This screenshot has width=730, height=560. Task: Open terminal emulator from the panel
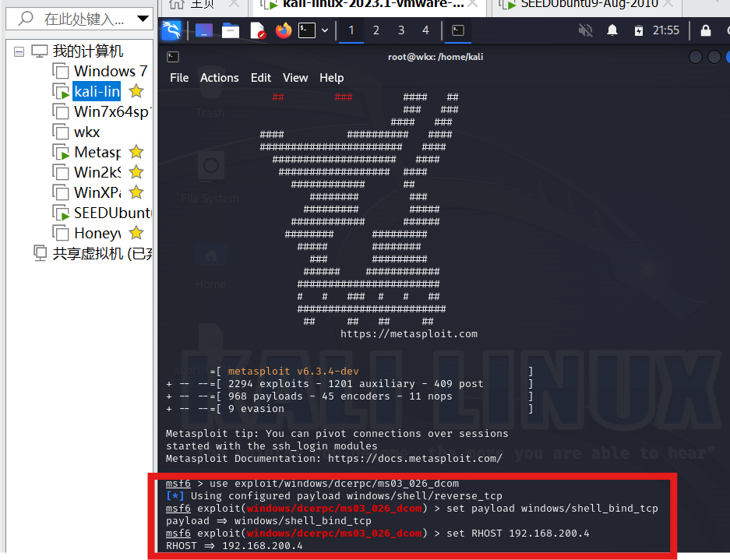pos(307,30)
